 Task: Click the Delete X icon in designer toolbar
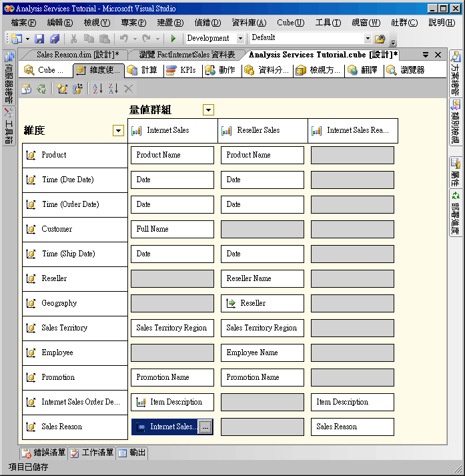coord(128,89)
